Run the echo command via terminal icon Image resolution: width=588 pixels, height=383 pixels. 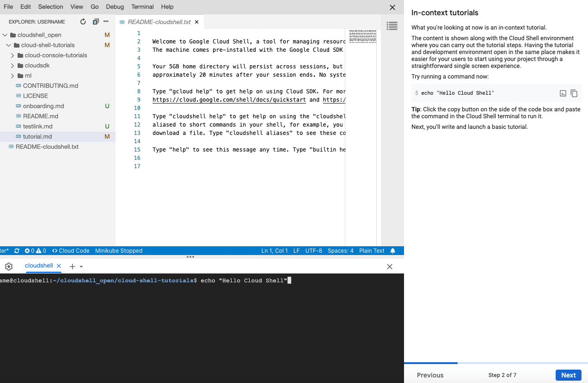563,93
